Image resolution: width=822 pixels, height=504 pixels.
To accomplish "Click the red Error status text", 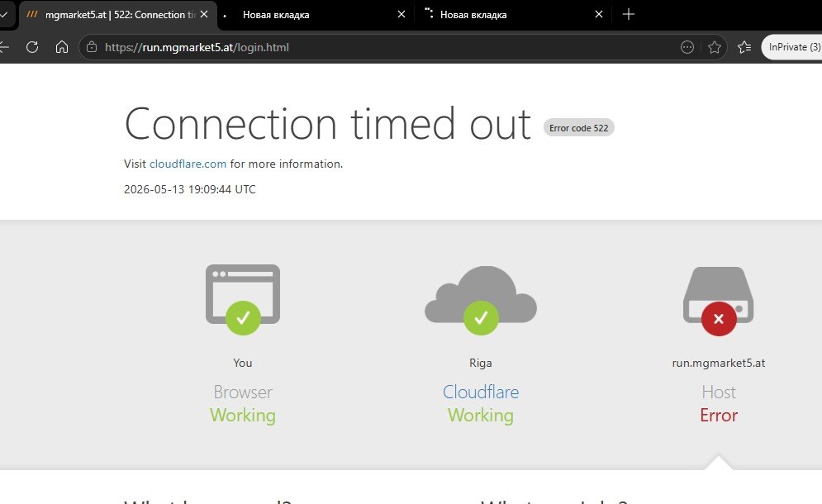I will coord(719,416).
